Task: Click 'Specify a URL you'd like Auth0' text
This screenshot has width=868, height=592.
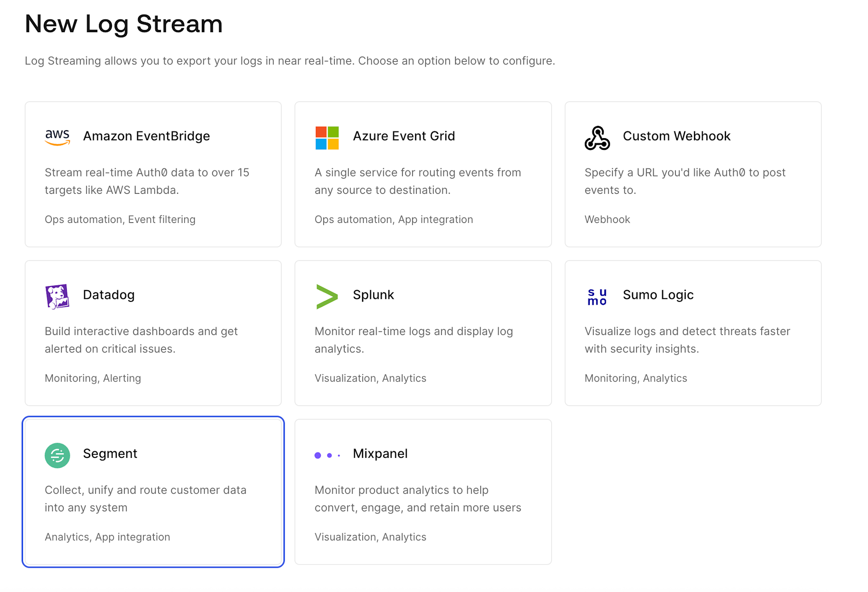Action: pyautogui.click(x=685, y=181)
